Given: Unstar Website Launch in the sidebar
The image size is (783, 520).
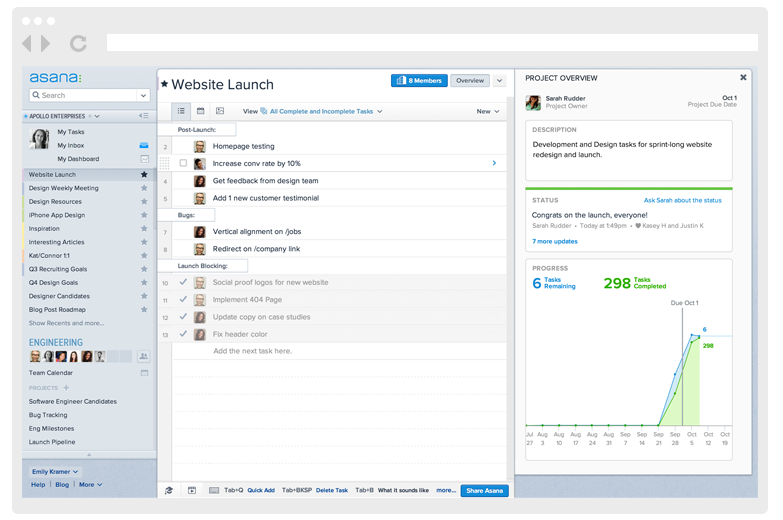Looking at the screenshot, I should coord(144,174).
